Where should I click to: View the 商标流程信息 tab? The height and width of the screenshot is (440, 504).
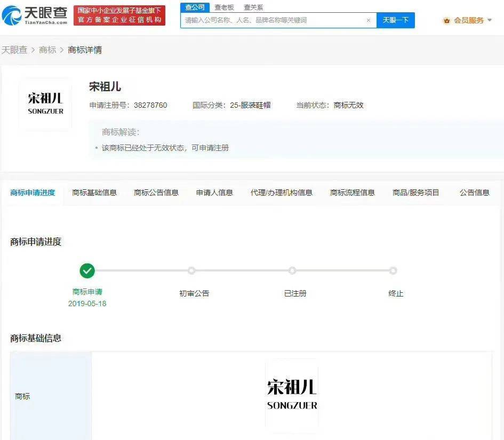[353, 193]
